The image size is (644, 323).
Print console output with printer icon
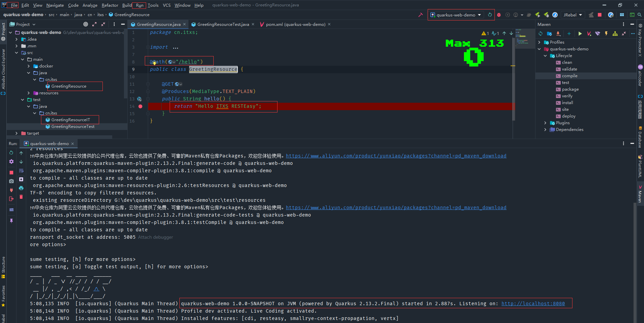pyautogui.click(x=21, y=188)
